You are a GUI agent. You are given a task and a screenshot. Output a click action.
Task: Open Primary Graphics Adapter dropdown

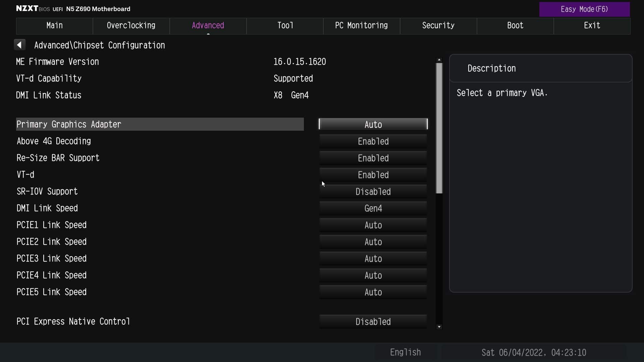click(373, 124)
